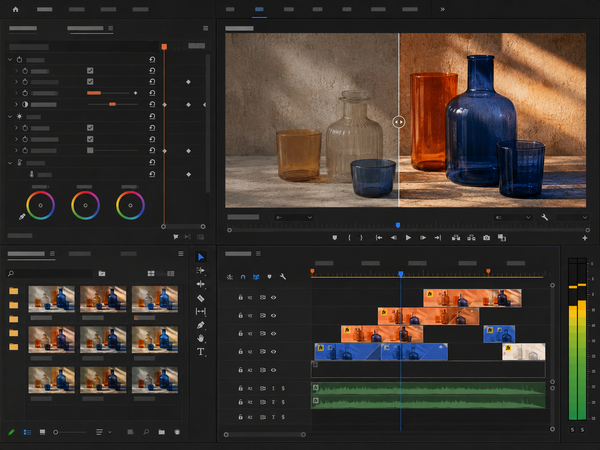Open project panel options menu icon

click(181, 253)
